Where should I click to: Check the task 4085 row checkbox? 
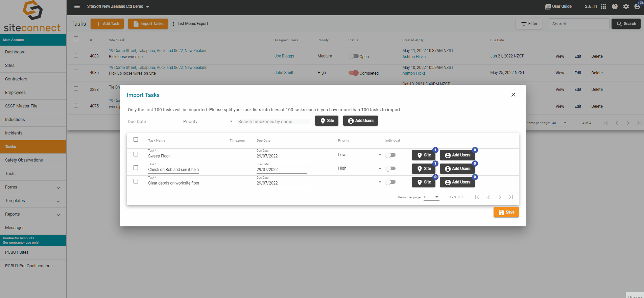[x=76, y=72]
